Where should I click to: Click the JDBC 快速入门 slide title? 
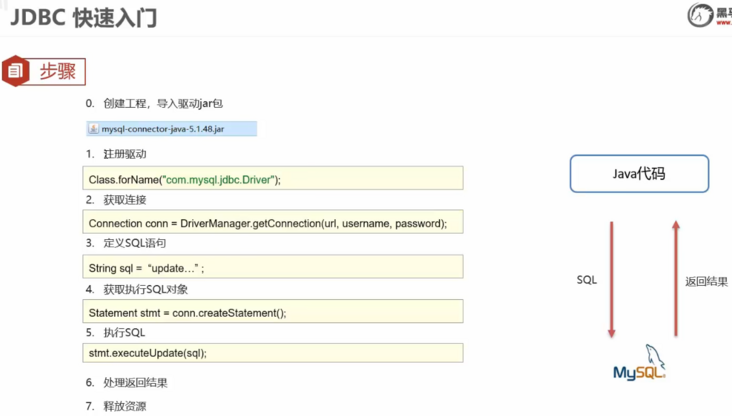click(x=84, y=18)
